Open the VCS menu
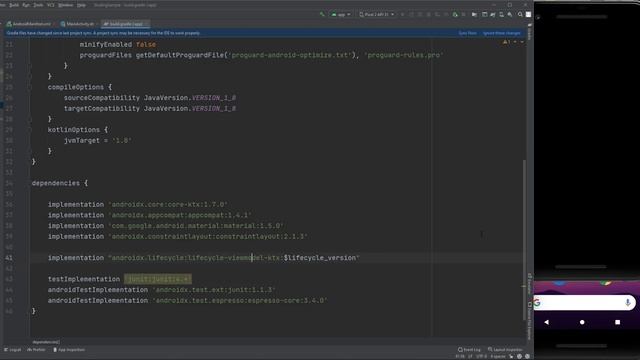Image resolution: width=640 pixels, height=360 pixels. [51, 5]
